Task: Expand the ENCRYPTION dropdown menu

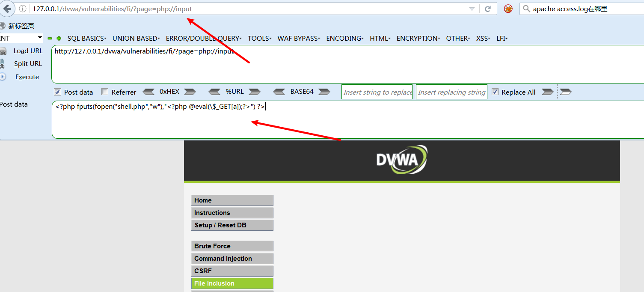Action: click(x=418, y=39)
